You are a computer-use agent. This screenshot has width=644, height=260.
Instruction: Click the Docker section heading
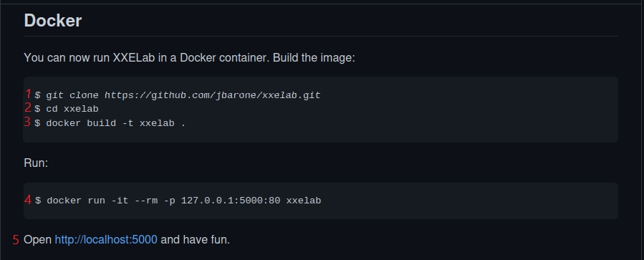click(x=53, y=21)
